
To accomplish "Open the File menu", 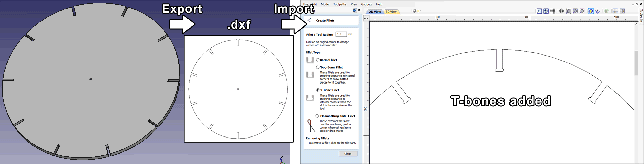I will click(x=306, y=4).
